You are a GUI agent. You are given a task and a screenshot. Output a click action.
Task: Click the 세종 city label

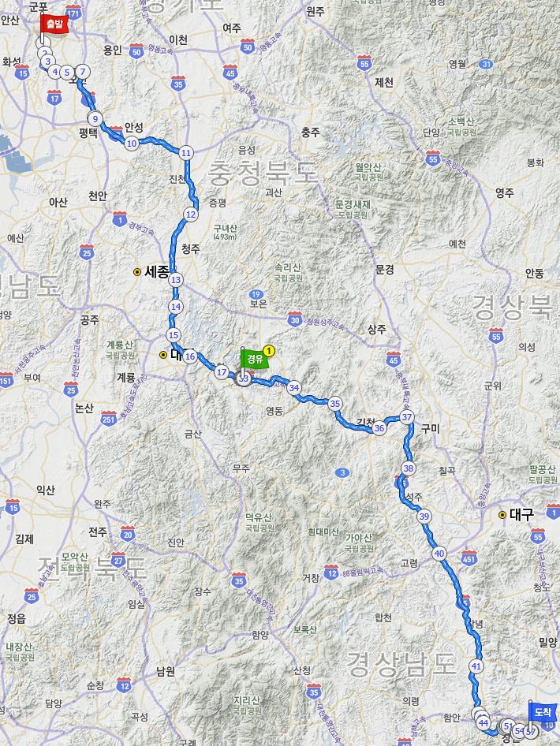click(157, 272)
